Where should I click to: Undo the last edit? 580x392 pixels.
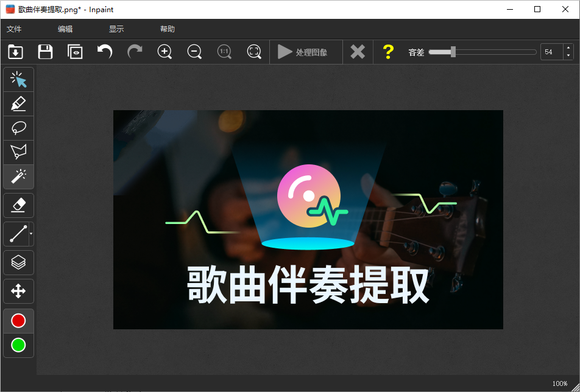pyautogui.click(x=104, y=52)
